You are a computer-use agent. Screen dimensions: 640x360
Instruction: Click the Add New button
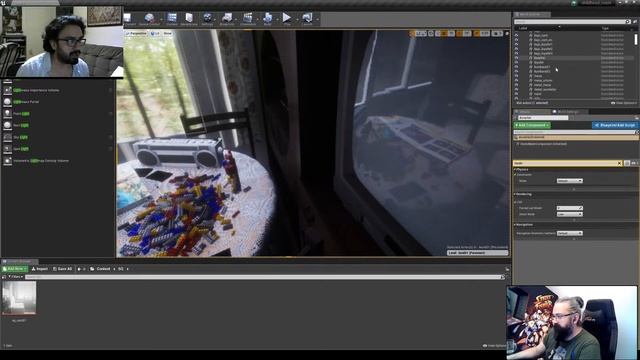(15, 269)
